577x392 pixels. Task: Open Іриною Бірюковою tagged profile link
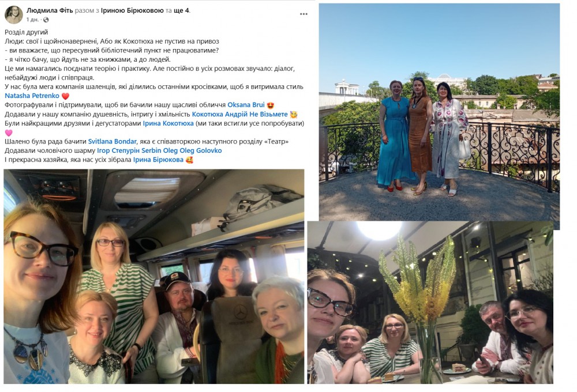132,10
